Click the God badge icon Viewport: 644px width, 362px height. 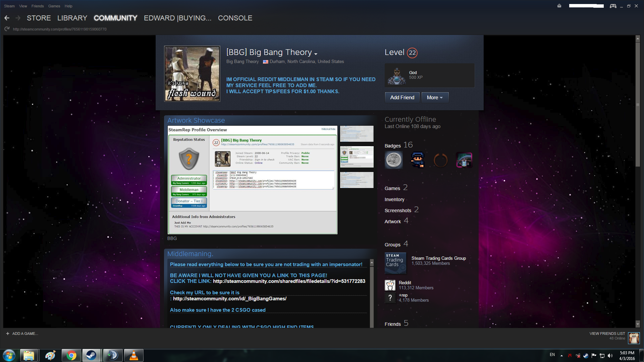(x=396, y=75)
